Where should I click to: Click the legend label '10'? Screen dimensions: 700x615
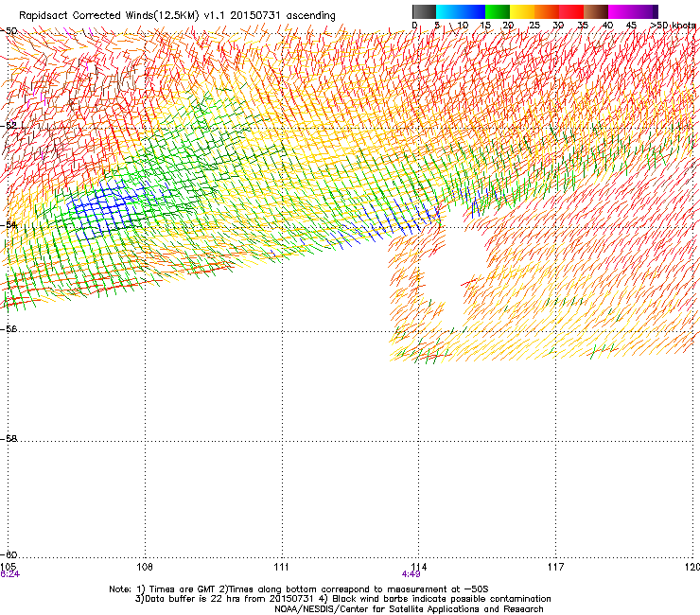point(463,25)
